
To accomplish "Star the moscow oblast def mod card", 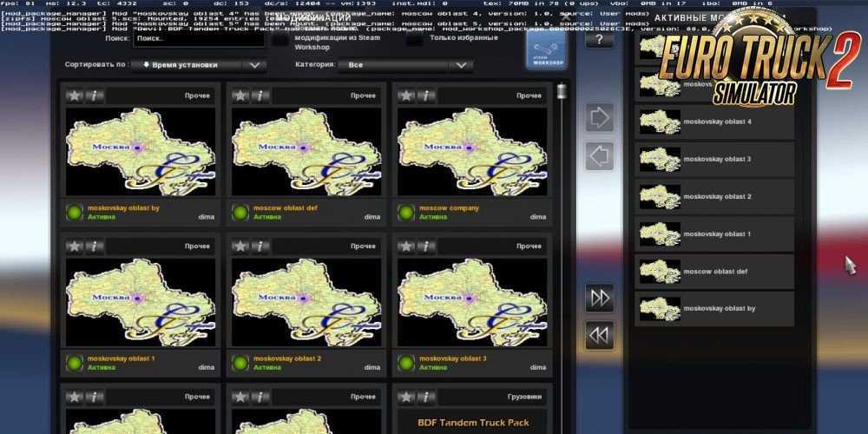I will tap(240, 95).
